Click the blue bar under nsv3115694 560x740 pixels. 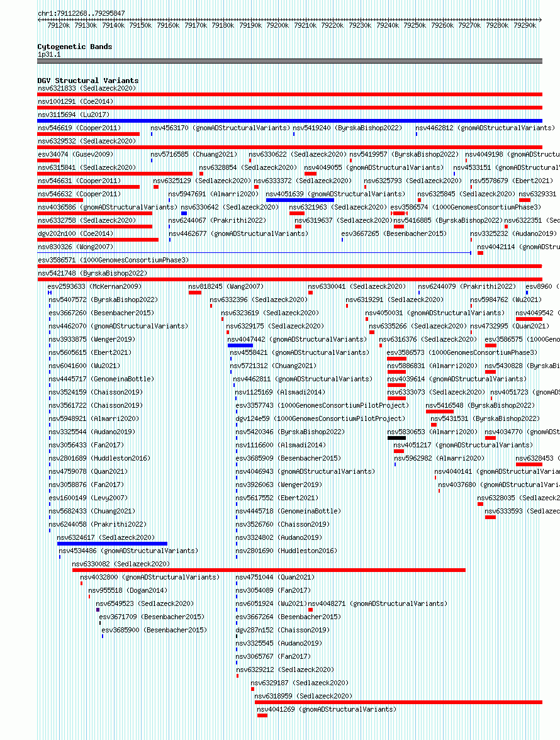[x=289, y=121]
